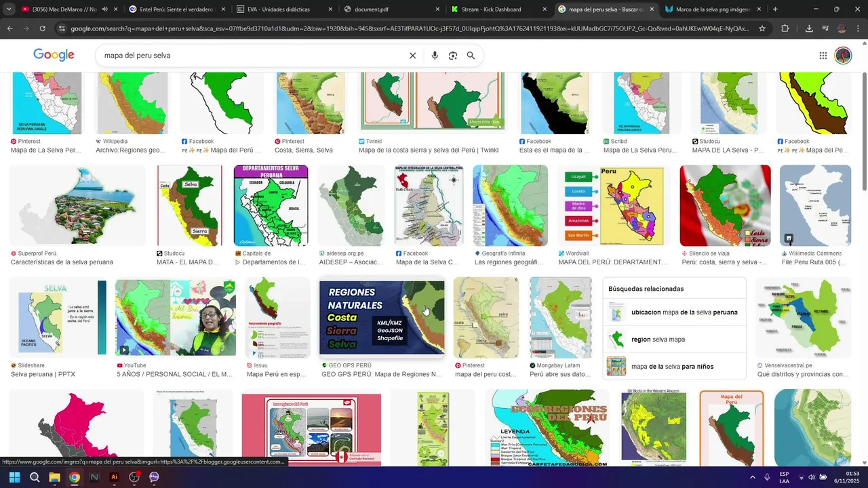Open the browser extensions puzzle icon

(x=785, y=28)
